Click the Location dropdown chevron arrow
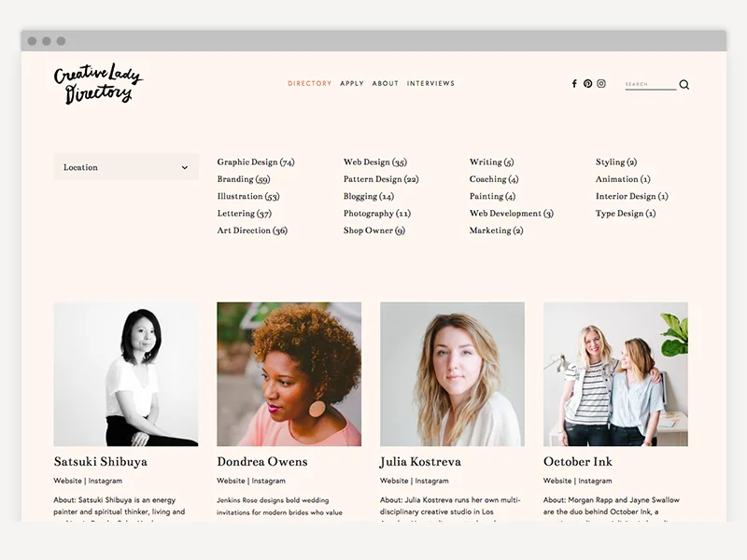This screenshot has width=747, height=560. coord(184,168)
